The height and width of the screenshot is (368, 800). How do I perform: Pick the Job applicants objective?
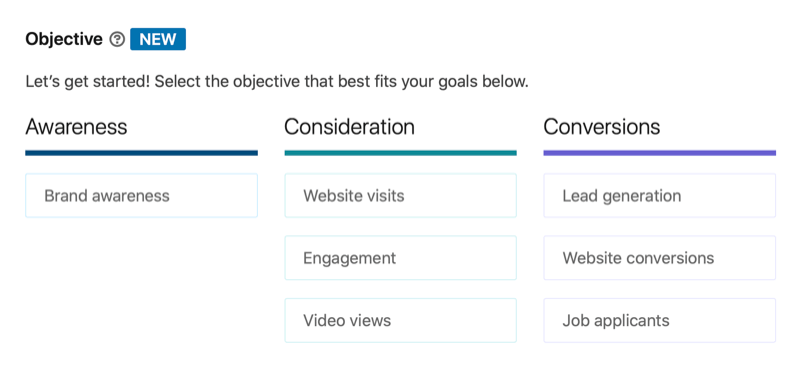tap(660, 321)
